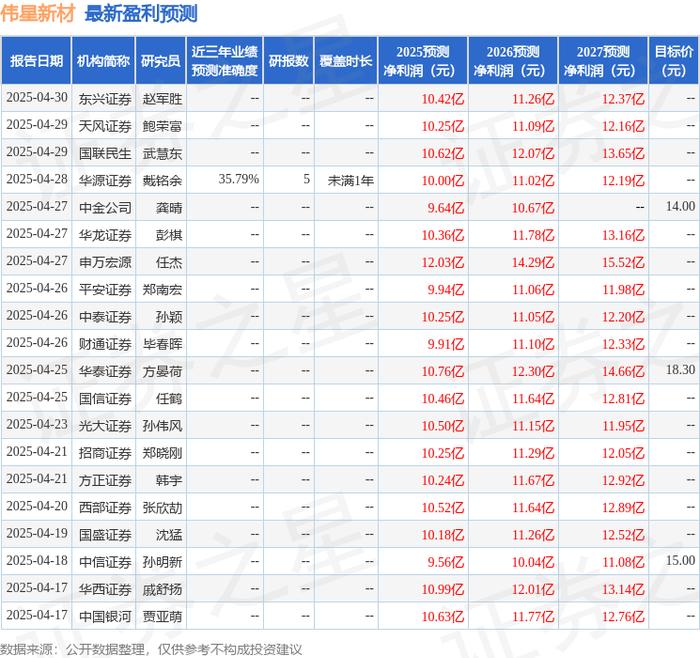Select analyst 武慧东 cell
Image resolution: width=700 pixels, height=658 pixels.
[x=162, y=153]
